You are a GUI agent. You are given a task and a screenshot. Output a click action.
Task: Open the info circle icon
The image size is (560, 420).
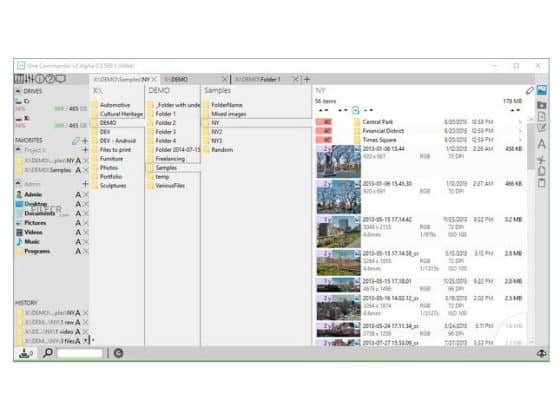pyautogui.click(x=40, y=79)
